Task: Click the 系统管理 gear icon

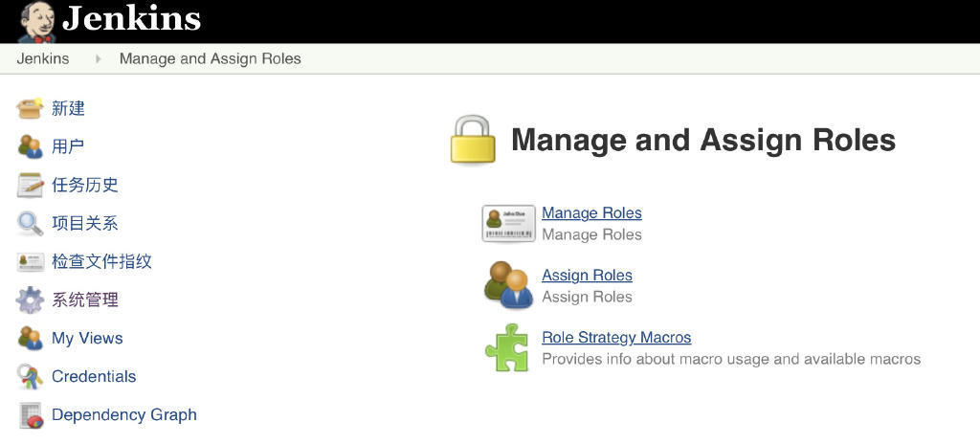Action: pyautogui.click(x=30, y=300)
